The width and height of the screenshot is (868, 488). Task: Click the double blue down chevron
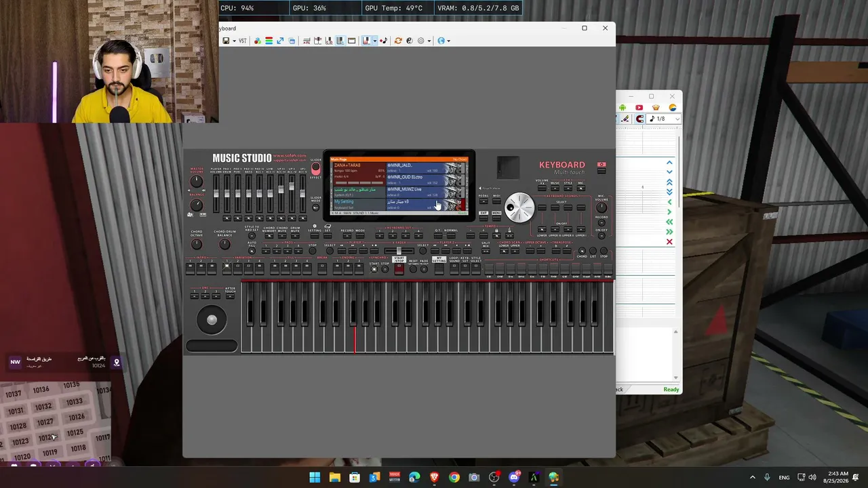(669, 192)
